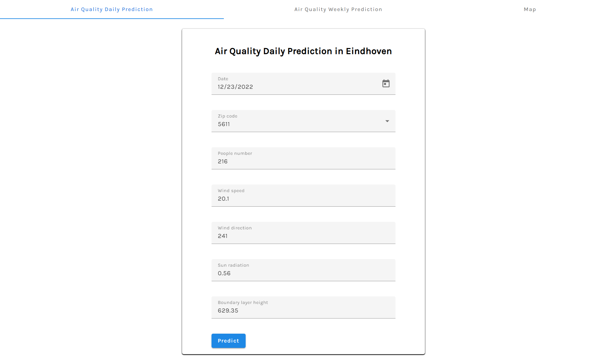Select the Boundary layer height input
The width and height of the screenshot is (607, 364).
(285, 311)
